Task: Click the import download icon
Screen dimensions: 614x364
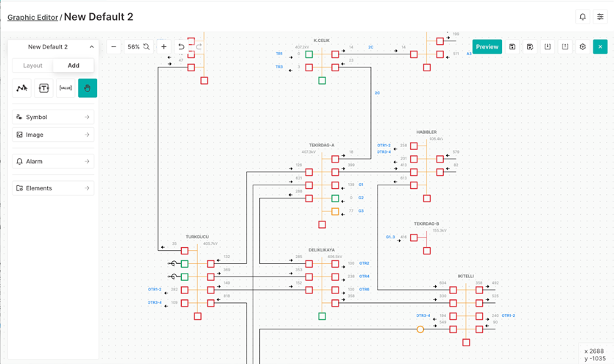Action: (x=548, y=47)
